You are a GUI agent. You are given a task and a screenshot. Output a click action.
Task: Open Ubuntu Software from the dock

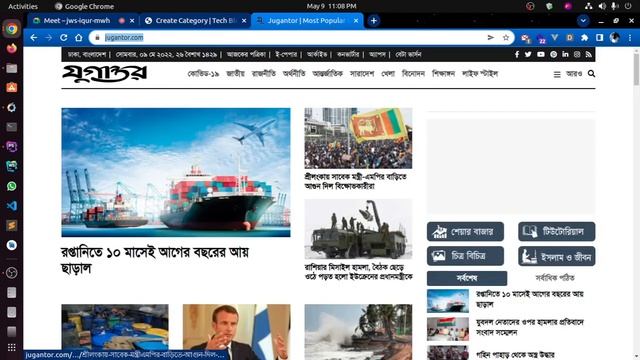coord(12,88)
